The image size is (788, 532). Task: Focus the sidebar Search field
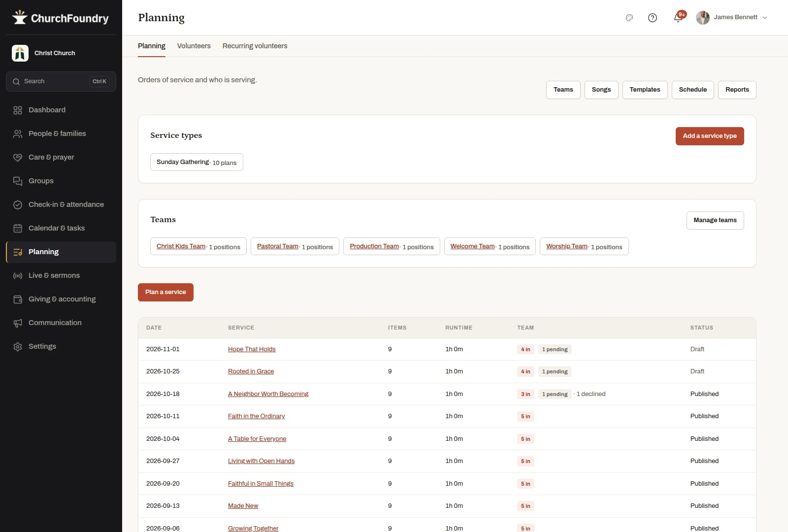pos(61,82)
